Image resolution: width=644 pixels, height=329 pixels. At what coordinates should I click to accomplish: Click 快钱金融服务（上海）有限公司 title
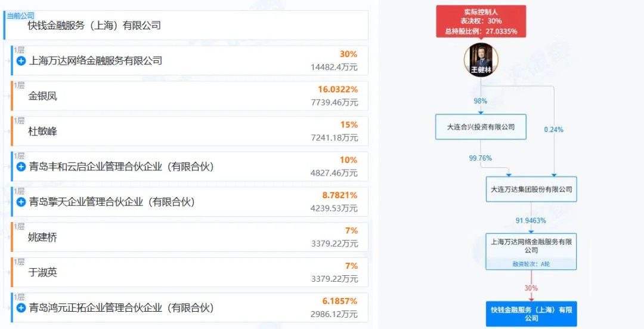tap(94, 26)
